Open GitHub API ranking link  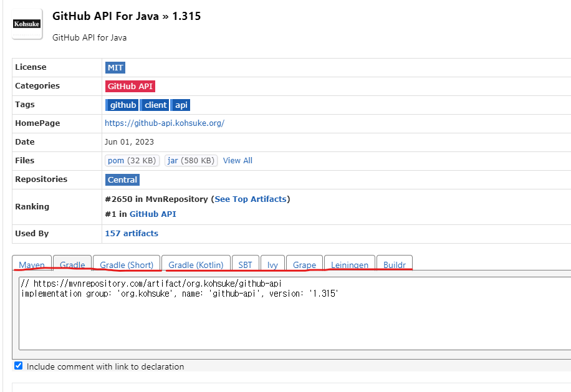click(153, 214)
